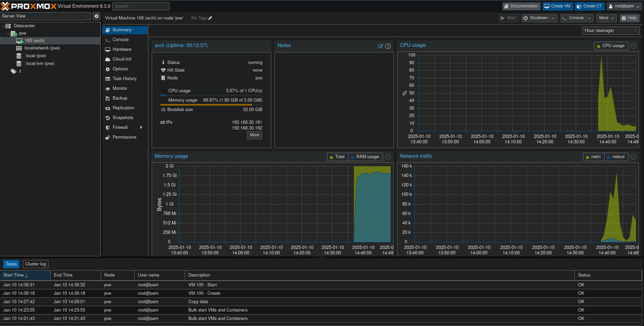
Task: Click the Help button
Action: 630,18
